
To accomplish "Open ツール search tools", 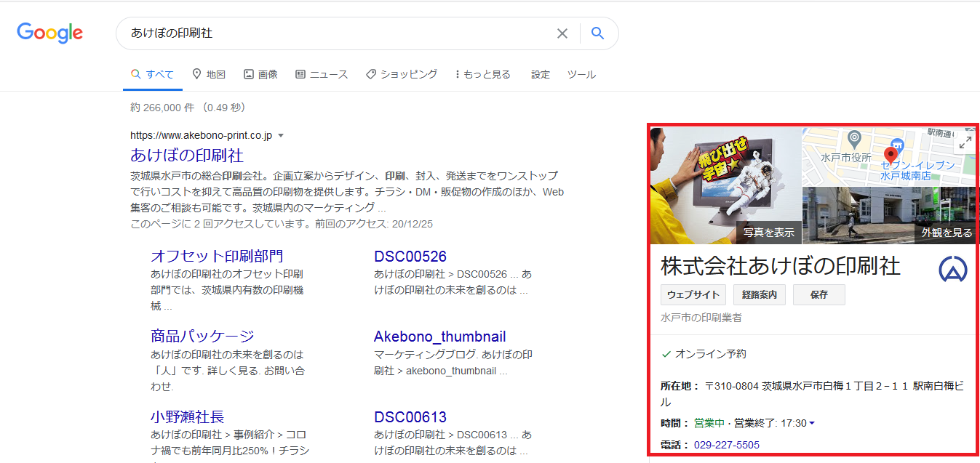I will pos(581,74).
